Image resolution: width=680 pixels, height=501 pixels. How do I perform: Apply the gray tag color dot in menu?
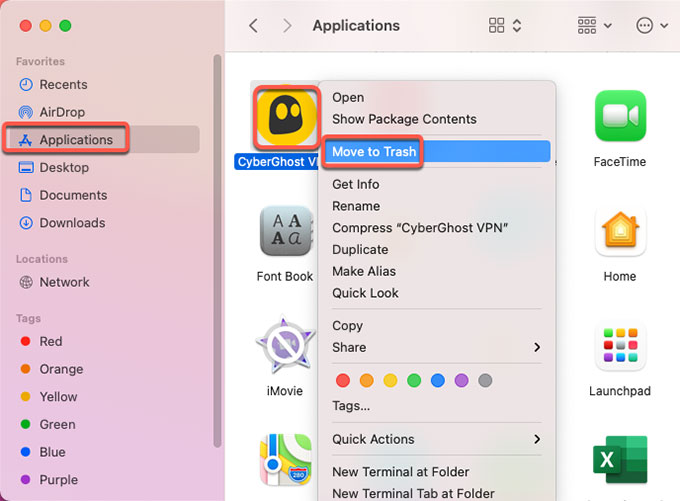tap(485, 380)
